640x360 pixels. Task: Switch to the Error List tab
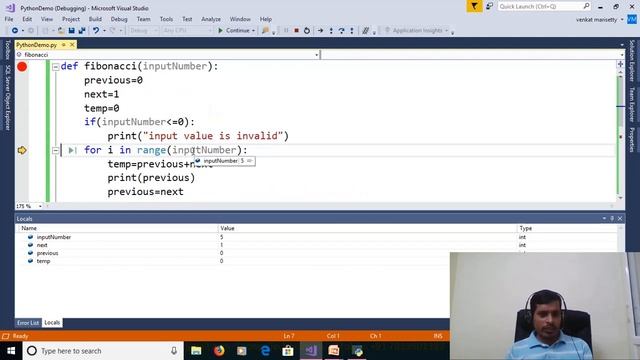28,323
